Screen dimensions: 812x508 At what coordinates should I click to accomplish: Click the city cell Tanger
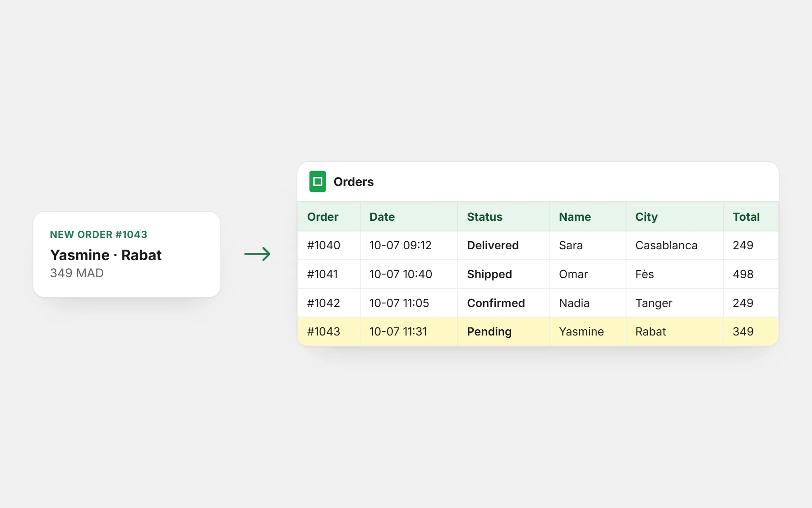pos(675,303)
